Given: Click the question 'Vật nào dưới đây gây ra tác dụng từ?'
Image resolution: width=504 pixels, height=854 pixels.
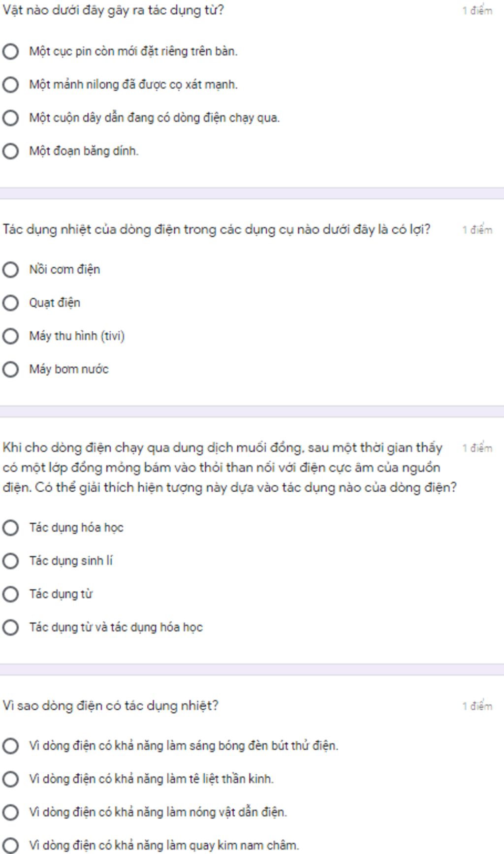Looking at the screenshot, I should click(113, 10).
